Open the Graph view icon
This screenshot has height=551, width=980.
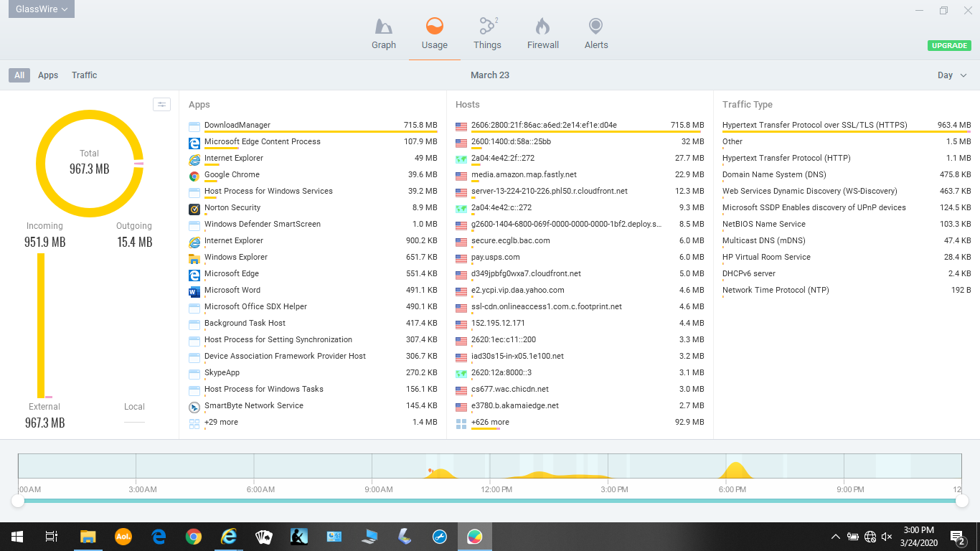pos(384,28)
